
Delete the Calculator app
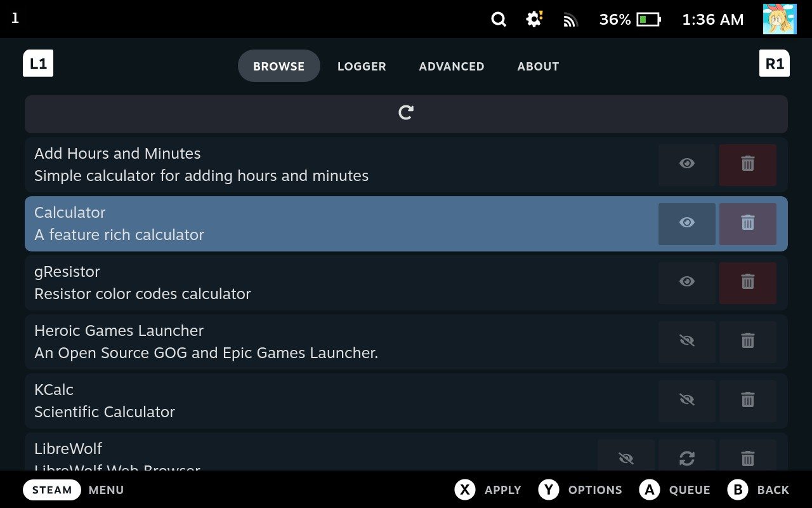click(748, 224)
